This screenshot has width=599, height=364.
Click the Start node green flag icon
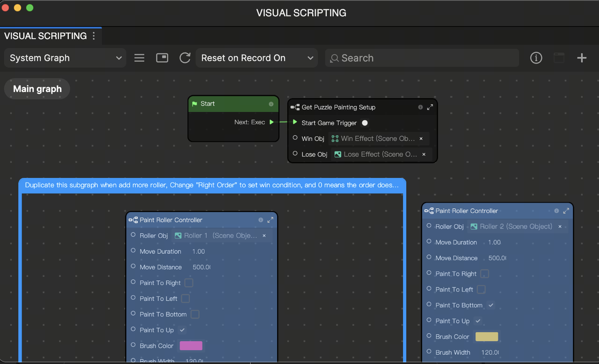pos(195,104)
